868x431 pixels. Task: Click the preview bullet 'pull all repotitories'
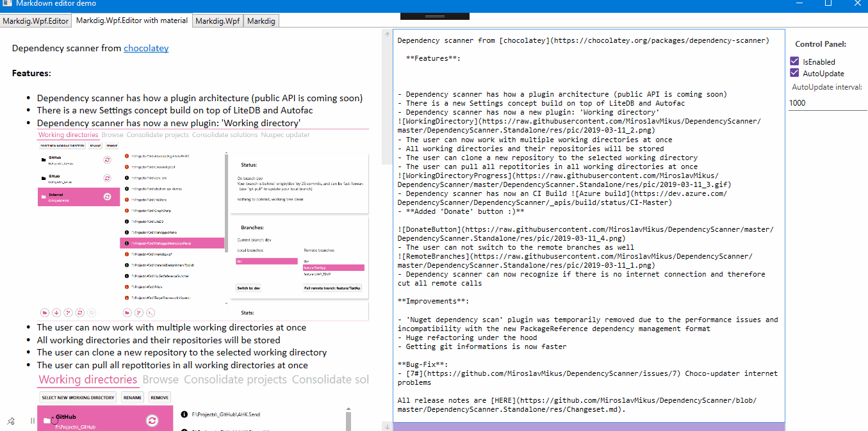click(x=172, y=365)
